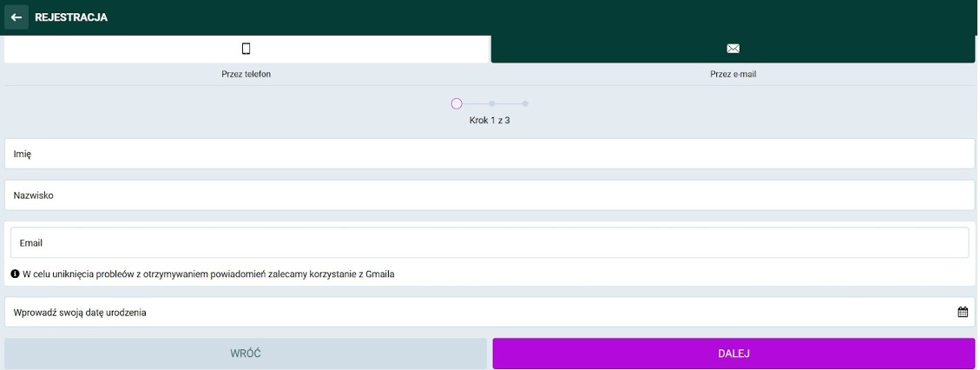Click the third step dot indicator
The width and height of the screenshot is (980, 370).
[525, 103]
